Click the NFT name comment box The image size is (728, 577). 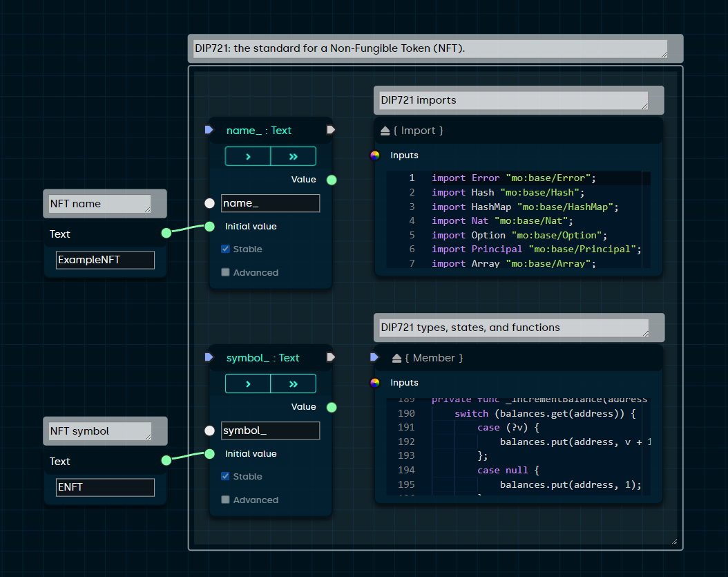coord(100,203)
